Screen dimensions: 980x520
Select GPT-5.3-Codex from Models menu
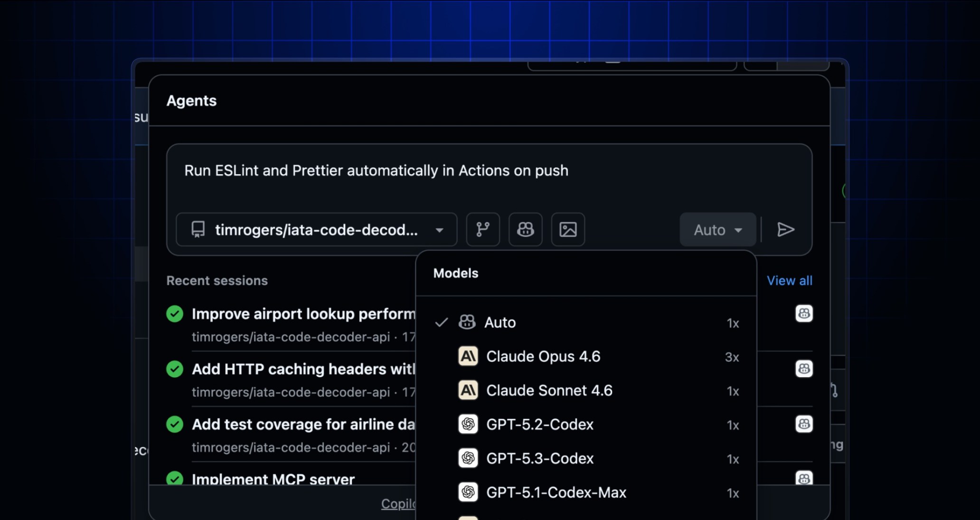539,459
